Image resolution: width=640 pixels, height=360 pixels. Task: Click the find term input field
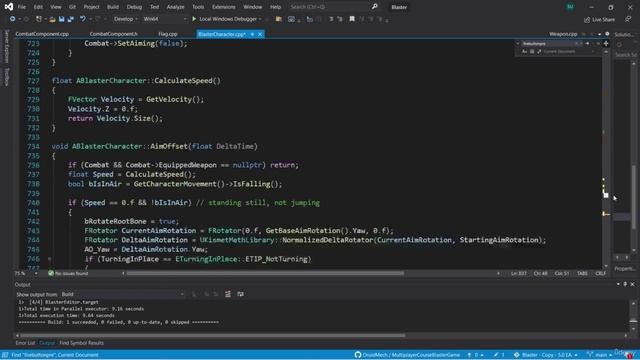click(549, 43)
